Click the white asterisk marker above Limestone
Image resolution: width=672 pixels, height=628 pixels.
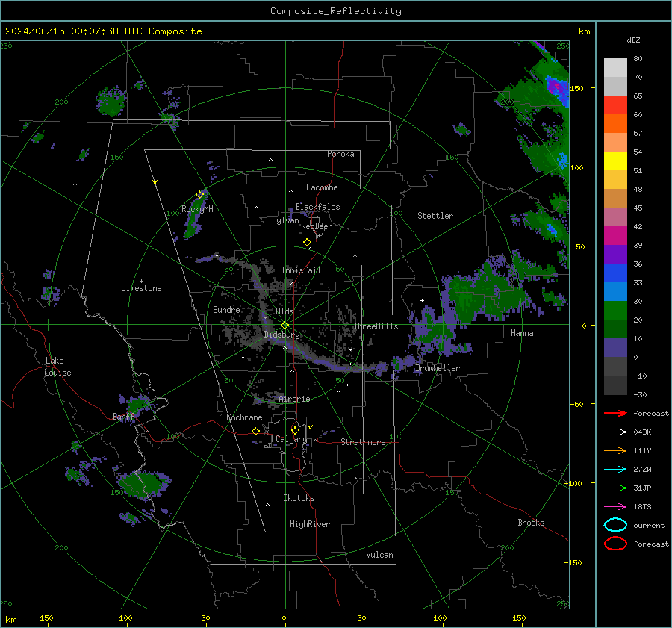tap(141, 282)
